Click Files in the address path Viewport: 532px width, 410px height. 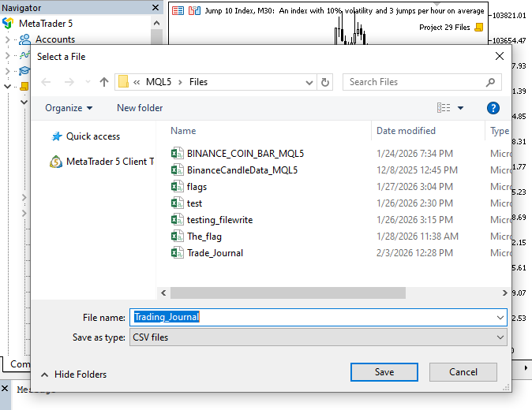pos(198,82)
